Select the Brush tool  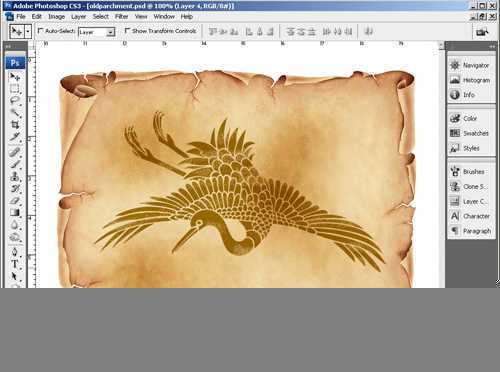(x=15, y=164)
